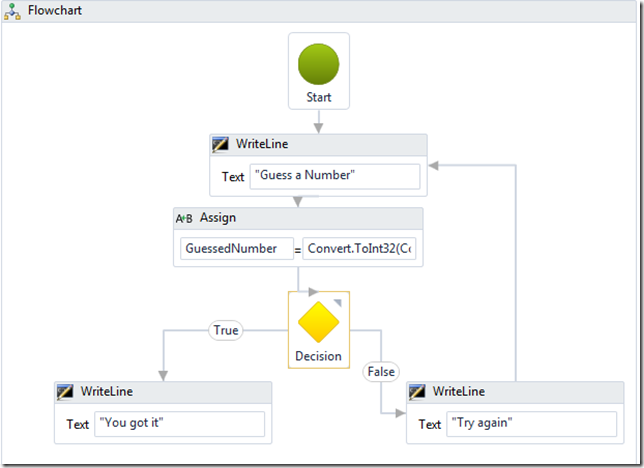Click the True branch label
This screenshot has width=644, height=468.
pyautogui.click(x=226, y=330)
